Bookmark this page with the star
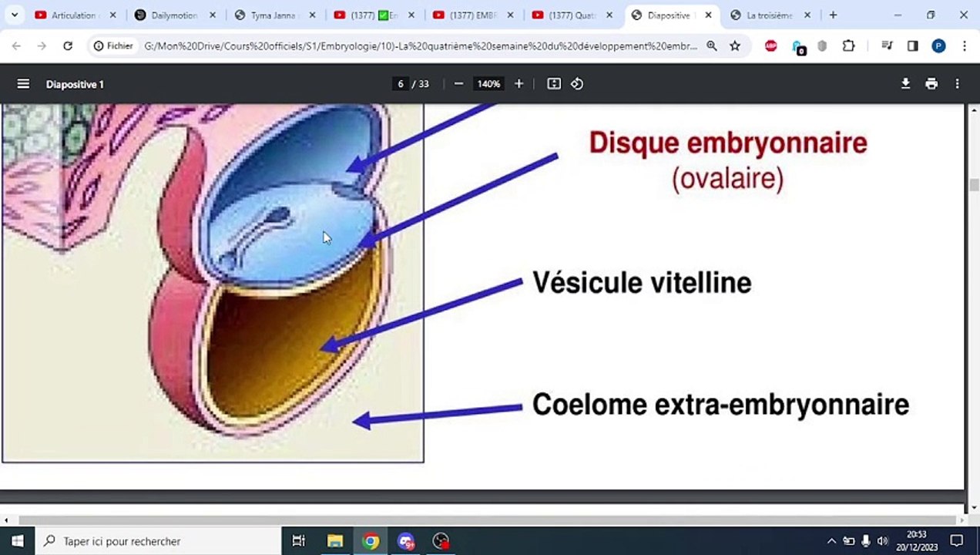The width and height of the screenshot is (980, 555). pyautogui.click(x=735, y=46)
